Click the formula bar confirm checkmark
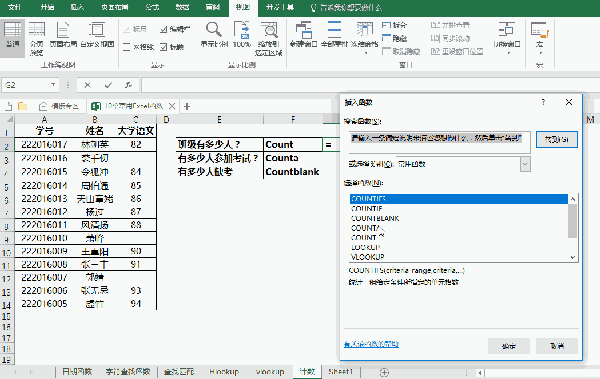Screen dimensions: 600x379 (x=108, y=85)
